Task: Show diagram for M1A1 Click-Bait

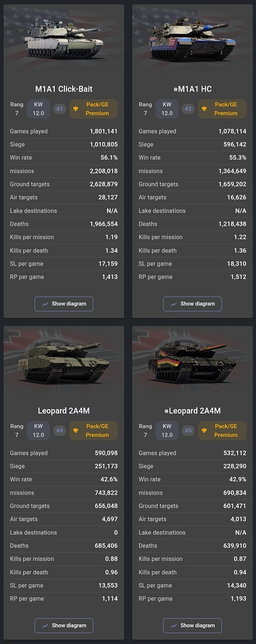Action: click(64, 304)
